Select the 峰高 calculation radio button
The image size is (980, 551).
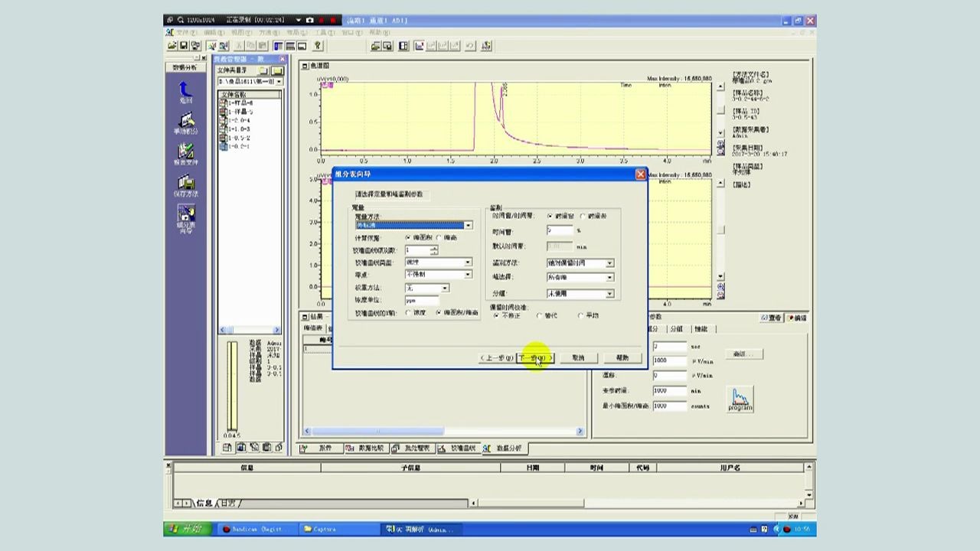(438, 237)
